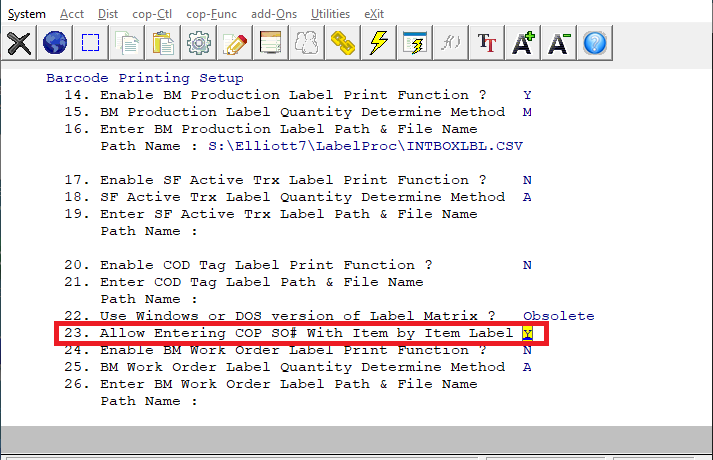713x460 pixels.
Task: Open the add-Ons menu
Action: [274, 14]
